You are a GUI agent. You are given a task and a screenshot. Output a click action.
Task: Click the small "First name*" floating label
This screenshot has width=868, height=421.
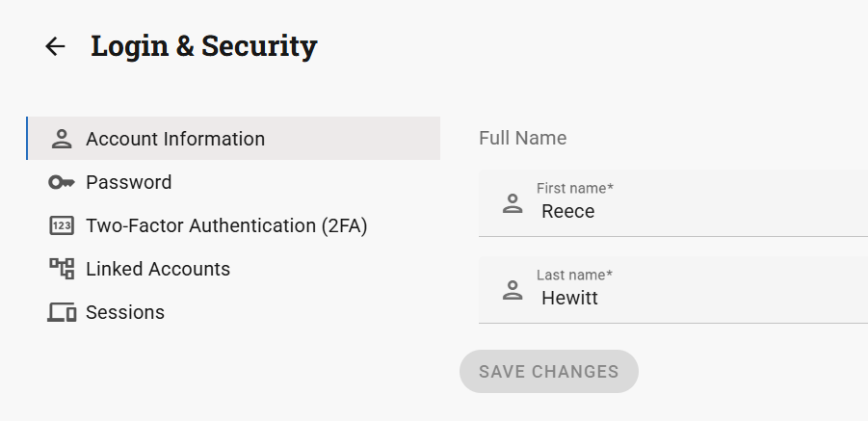tap(575, 188)
